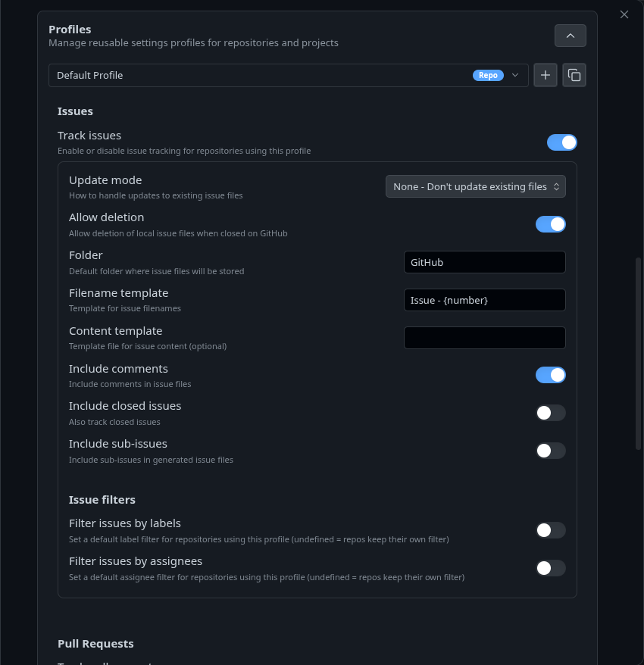Toggle Include comments off
This screenshot has height=665, width=644.
coord(550,375)
